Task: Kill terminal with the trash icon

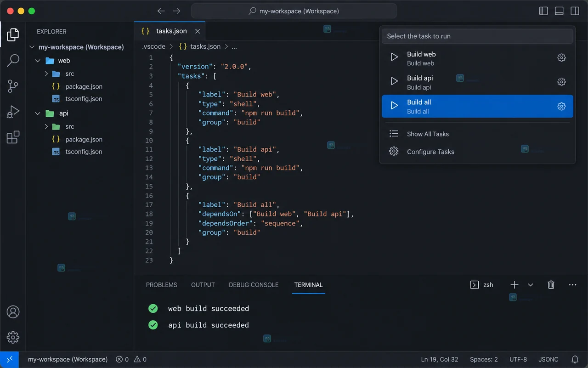Action: [551, 285]
